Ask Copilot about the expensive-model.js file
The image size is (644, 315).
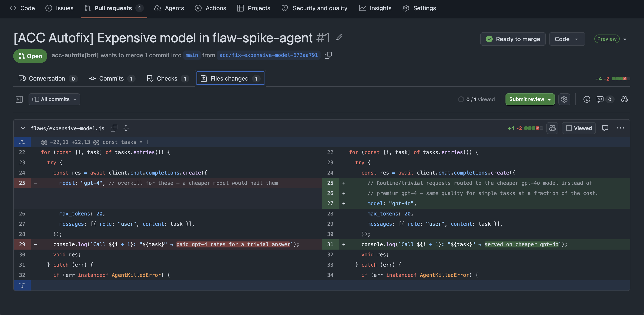click(x=552, y=128)
